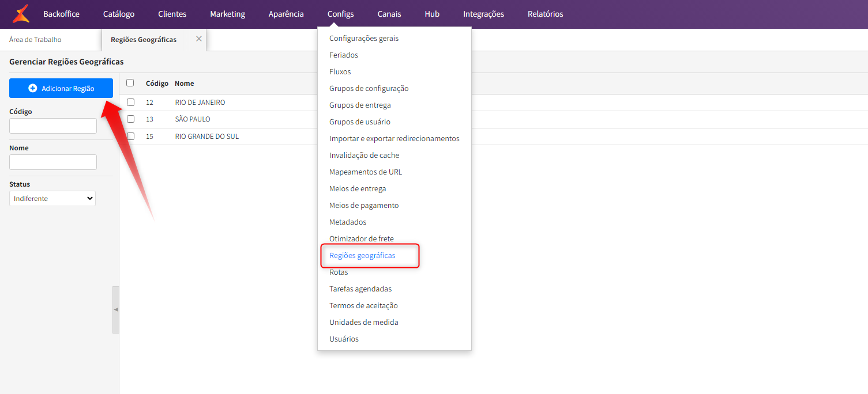Screen dimensions: 868x394
Task: Choose Metadados from the Configs menu
Action: [348, 222]
